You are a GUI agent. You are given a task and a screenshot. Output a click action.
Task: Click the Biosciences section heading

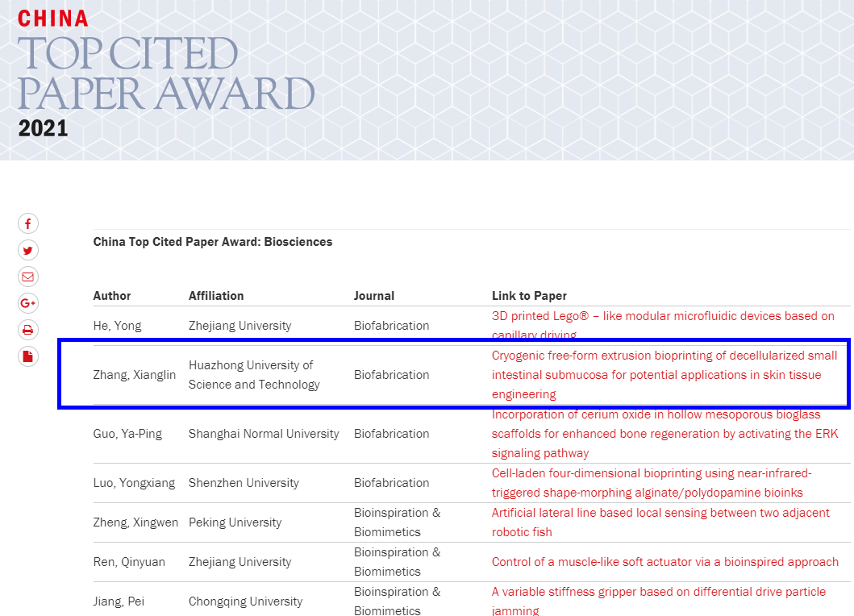pos(213,242)
